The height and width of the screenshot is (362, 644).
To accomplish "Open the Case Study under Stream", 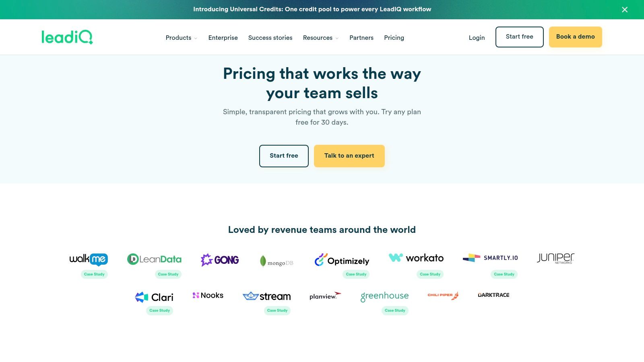I will tap(277, 311).
